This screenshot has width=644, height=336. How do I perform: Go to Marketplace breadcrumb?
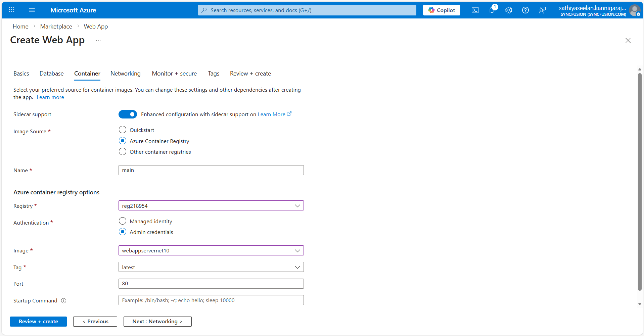point(56,27)
